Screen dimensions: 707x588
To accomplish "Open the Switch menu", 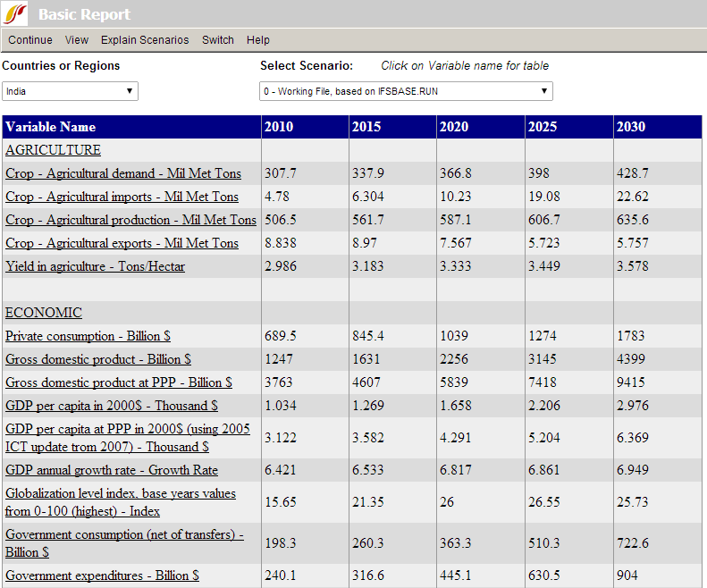I will click(x=218, y=40).
